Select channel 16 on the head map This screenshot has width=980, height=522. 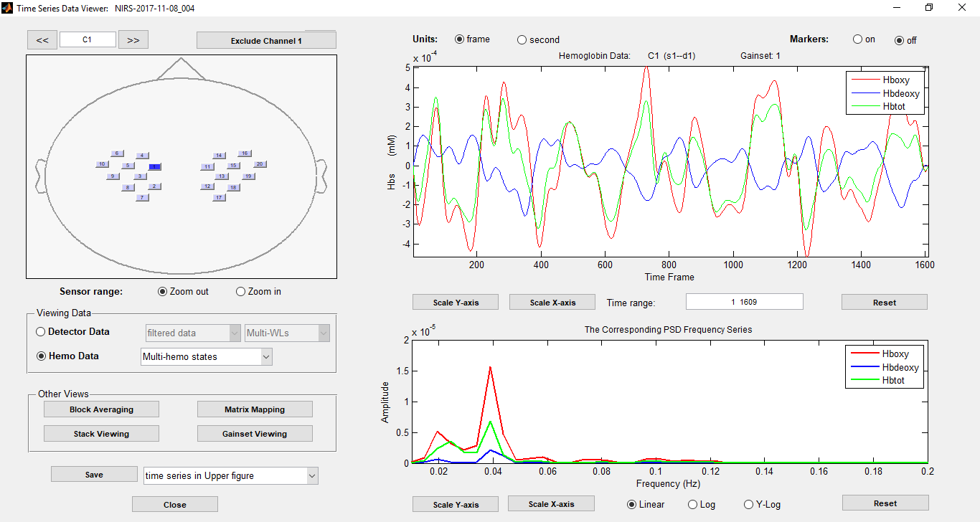point(245,153)
